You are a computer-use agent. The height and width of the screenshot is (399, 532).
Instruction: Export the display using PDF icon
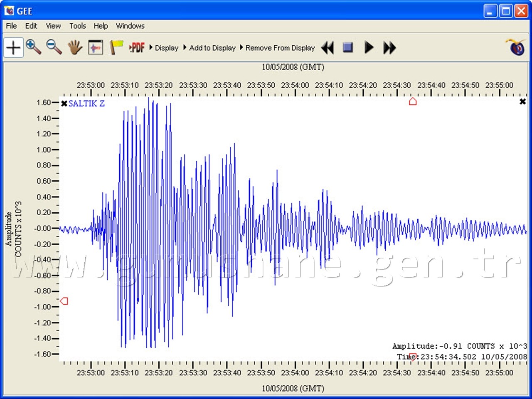(x=137, y=47)
